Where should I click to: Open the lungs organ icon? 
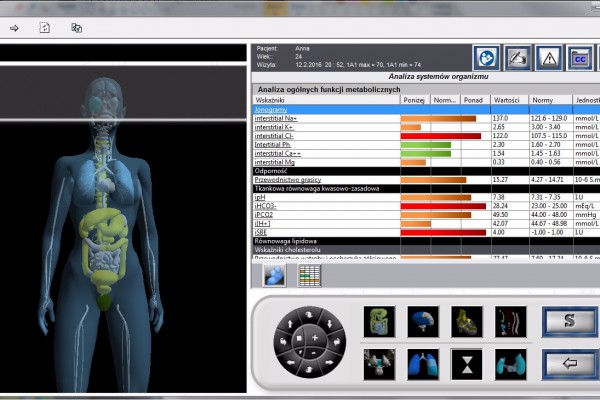423,363
